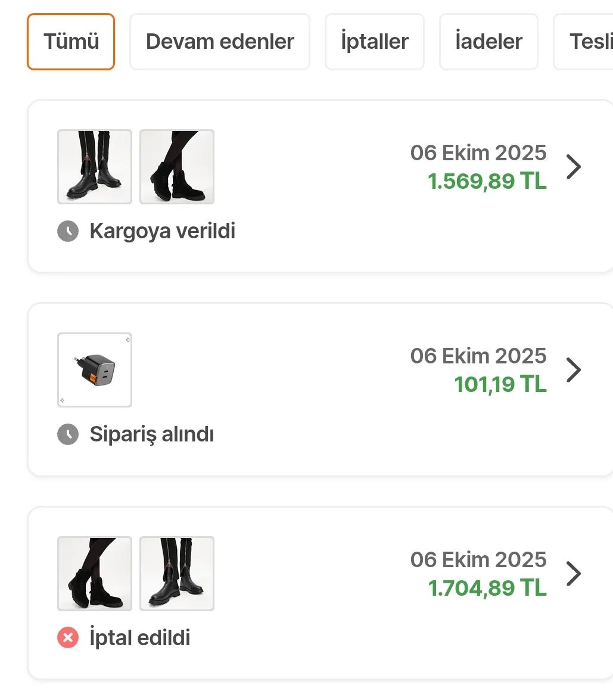The width and height of the screenshot is (613, 700).
Task: Open first boot thumbnail in cancelled order
Action: click(95, 574)
